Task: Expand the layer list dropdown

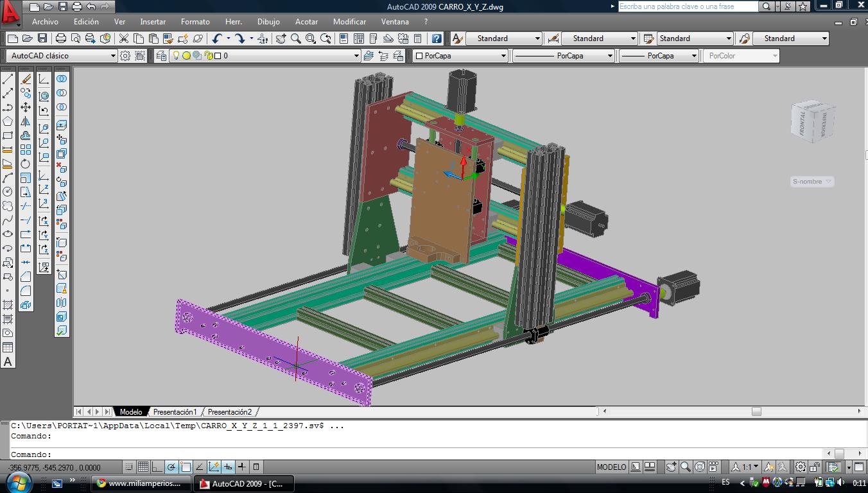Action: 356,56
